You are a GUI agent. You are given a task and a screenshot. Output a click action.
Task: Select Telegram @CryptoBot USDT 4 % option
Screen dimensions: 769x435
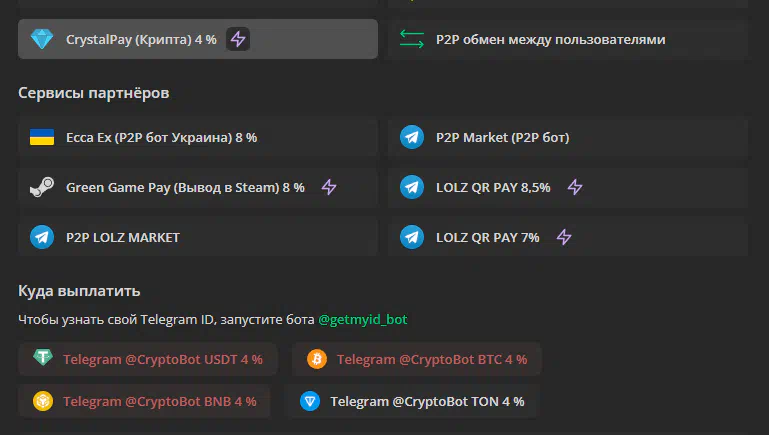pos(148,359)
